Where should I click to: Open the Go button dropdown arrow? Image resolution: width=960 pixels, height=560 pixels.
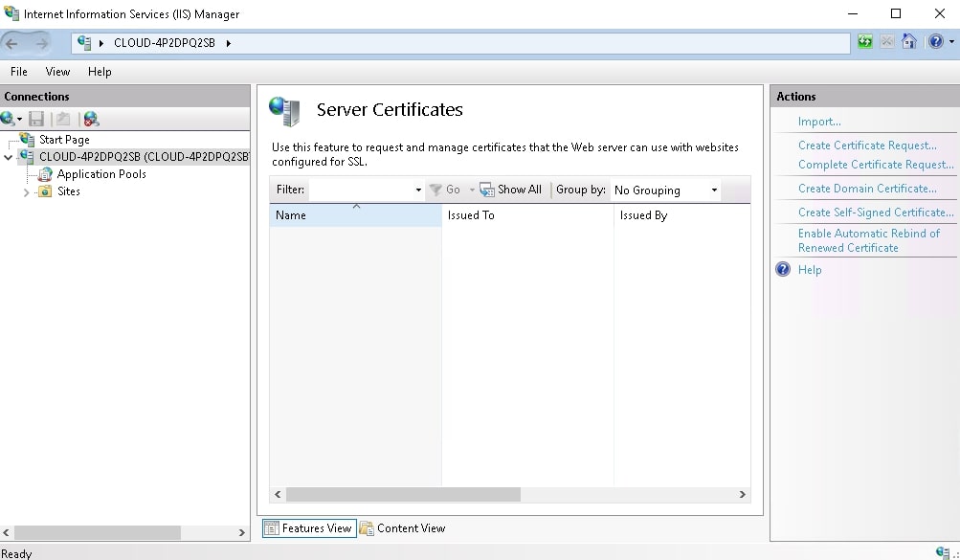(472, 190)
